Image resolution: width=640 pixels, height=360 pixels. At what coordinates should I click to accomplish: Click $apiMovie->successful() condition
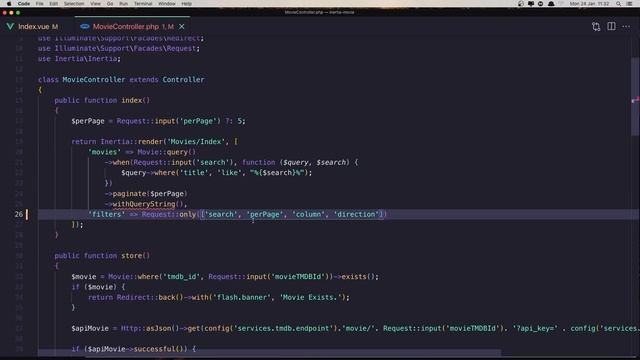136,349
